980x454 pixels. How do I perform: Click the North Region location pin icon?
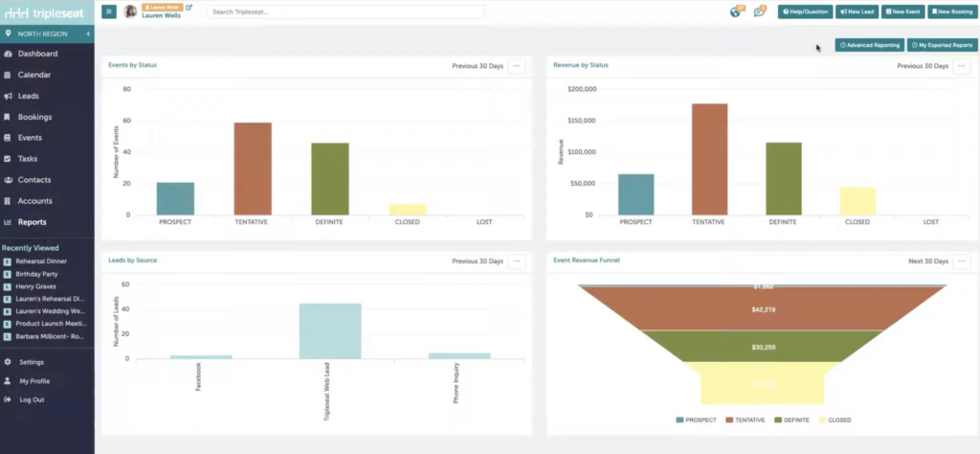click(8, 34)
